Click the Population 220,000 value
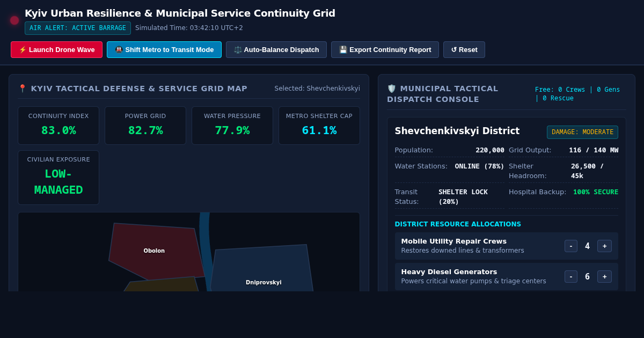This screenshot has width=644, height=338. tap(490, 150)
